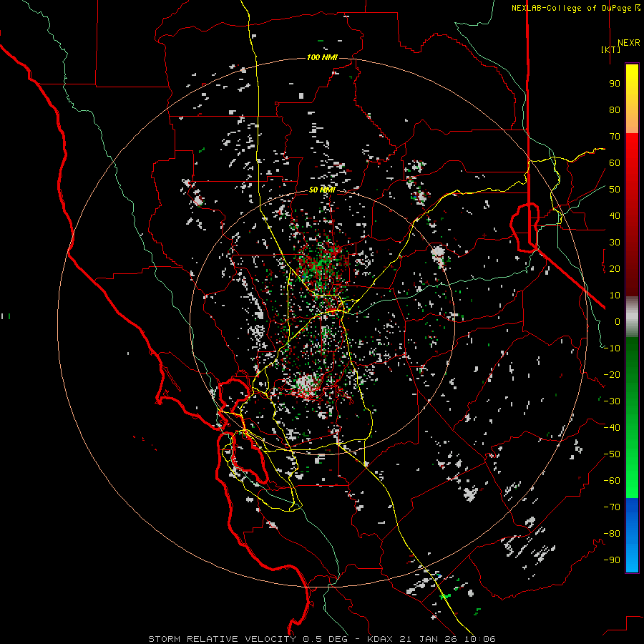Click the [KT] units label
Viewport: 644px width, 644px height.
point(610,49)
